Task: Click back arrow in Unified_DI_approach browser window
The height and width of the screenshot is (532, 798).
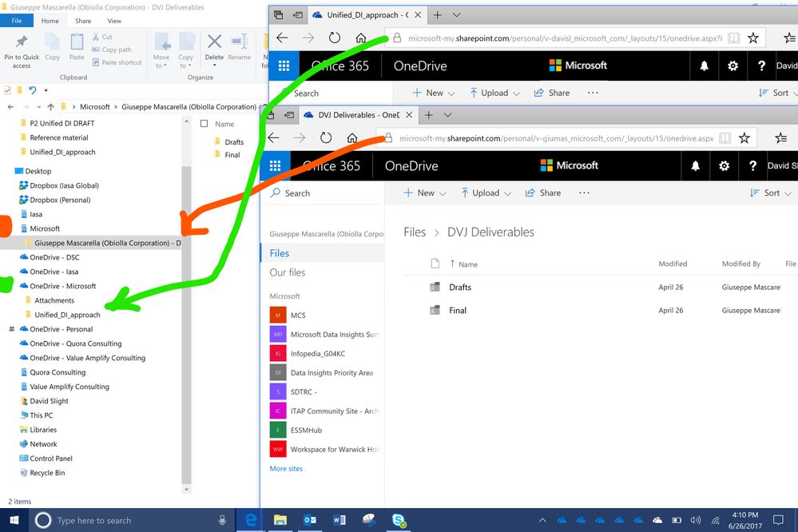Action: point(282,38)
